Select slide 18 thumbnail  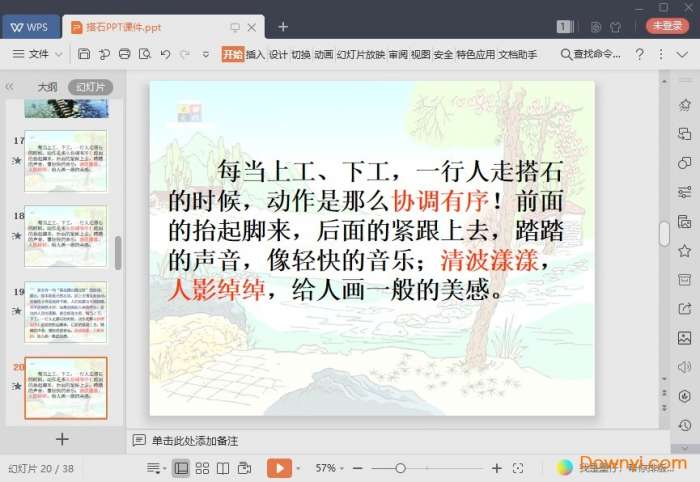tap(66, 237)
